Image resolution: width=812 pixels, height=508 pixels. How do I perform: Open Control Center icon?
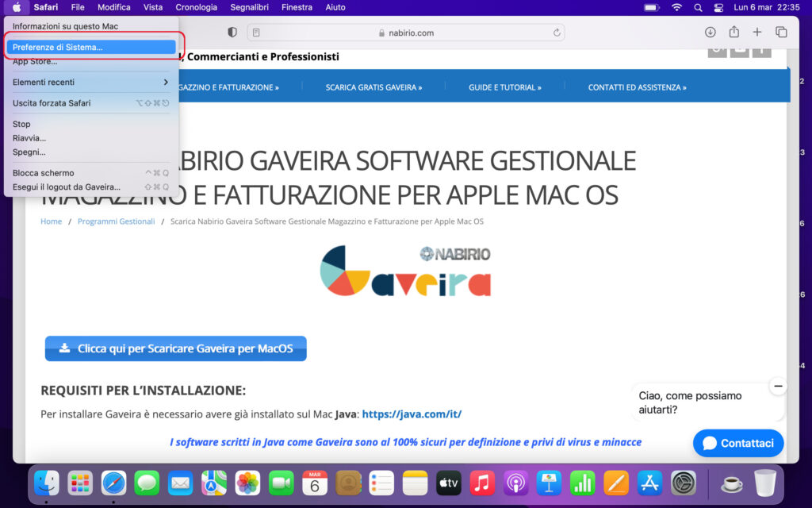pyautogui.click(x=718, y=7)
